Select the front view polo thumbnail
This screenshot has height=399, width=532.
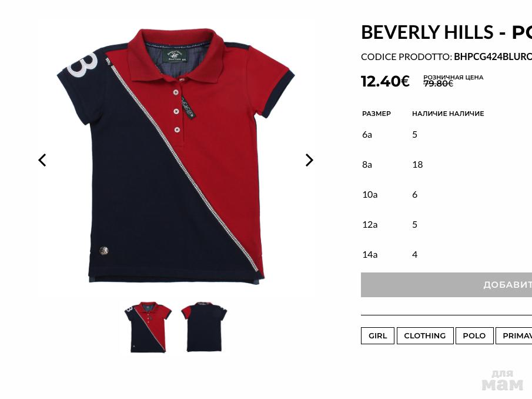[x=147, y=327]
